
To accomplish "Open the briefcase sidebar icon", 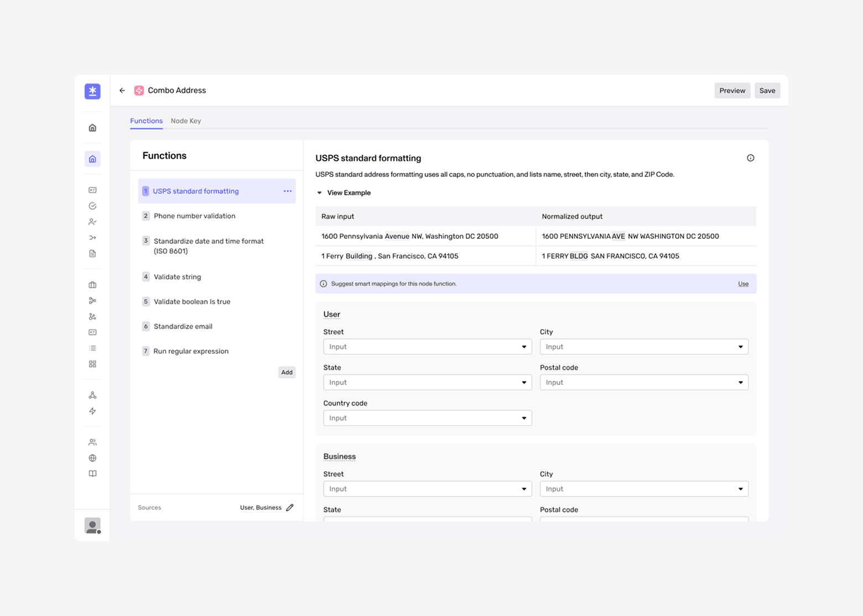I will pyautogui.click(x=92, y=285).
